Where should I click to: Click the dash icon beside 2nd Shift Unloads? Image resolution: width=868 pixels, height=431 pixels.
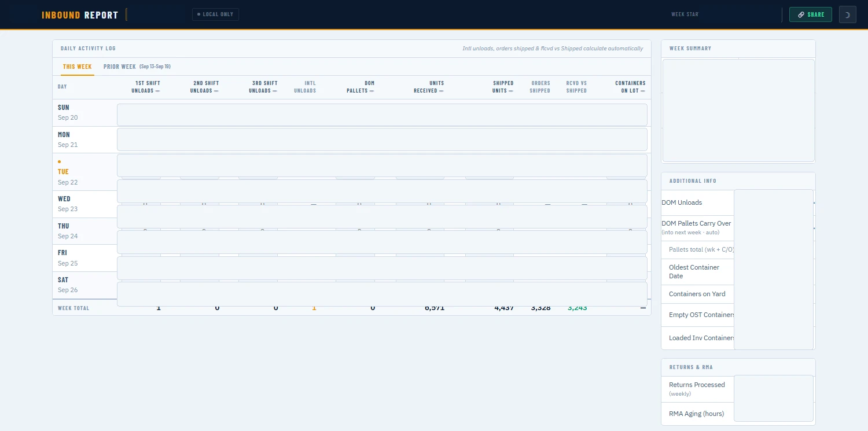(x=216, y=91)
